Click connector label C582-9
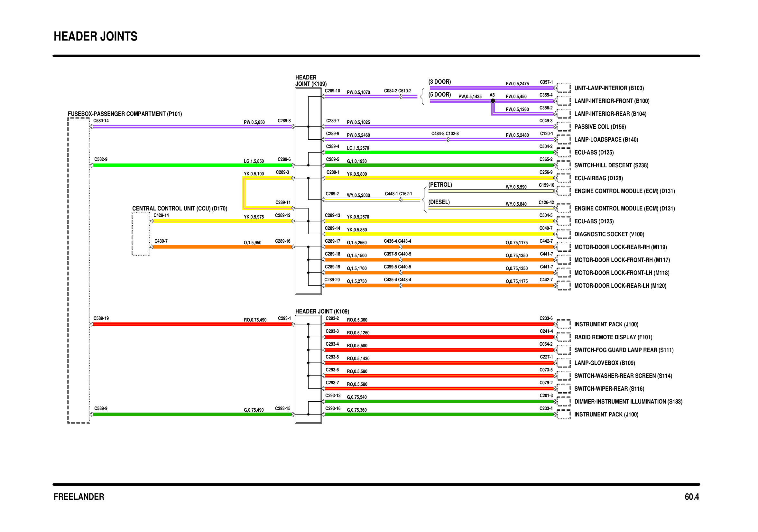758x532 pixels. point(101,160)
